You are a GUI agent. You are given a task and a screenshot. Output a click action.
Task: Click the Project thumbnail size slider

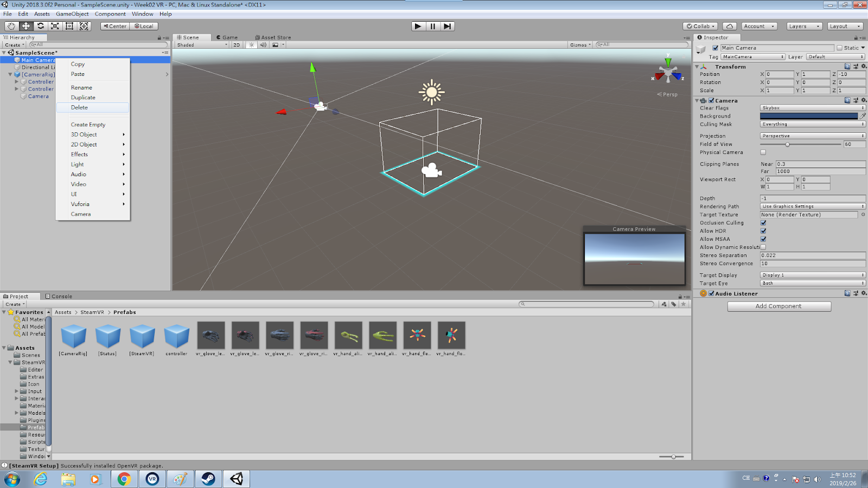point(673,457)
